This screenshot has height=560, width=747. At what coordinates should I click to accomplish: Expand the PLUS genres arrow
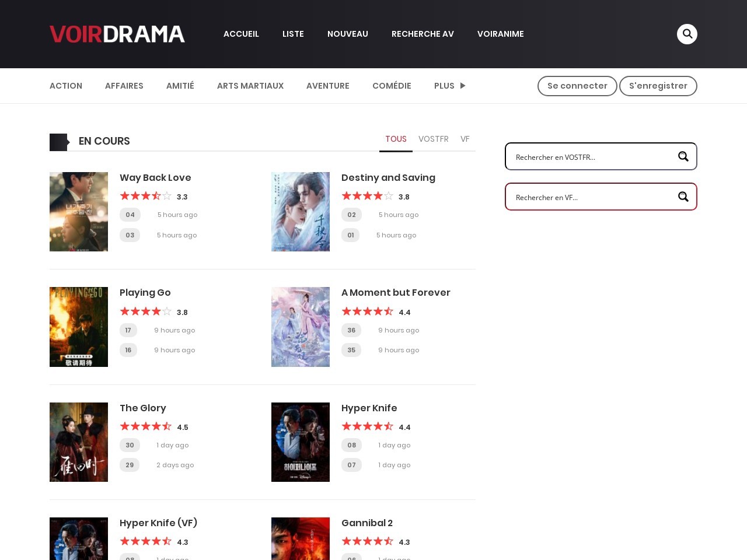click(463, 86)
